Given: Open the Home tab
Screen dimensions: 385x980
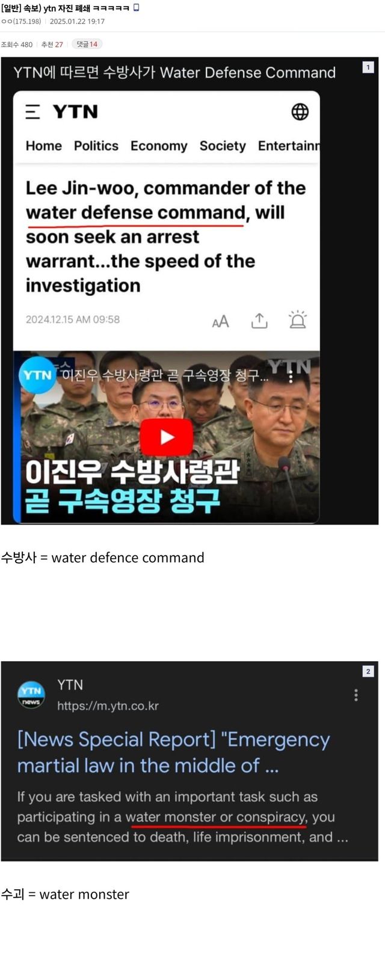Looking at the screenshot, I should [x=43, y=146].
